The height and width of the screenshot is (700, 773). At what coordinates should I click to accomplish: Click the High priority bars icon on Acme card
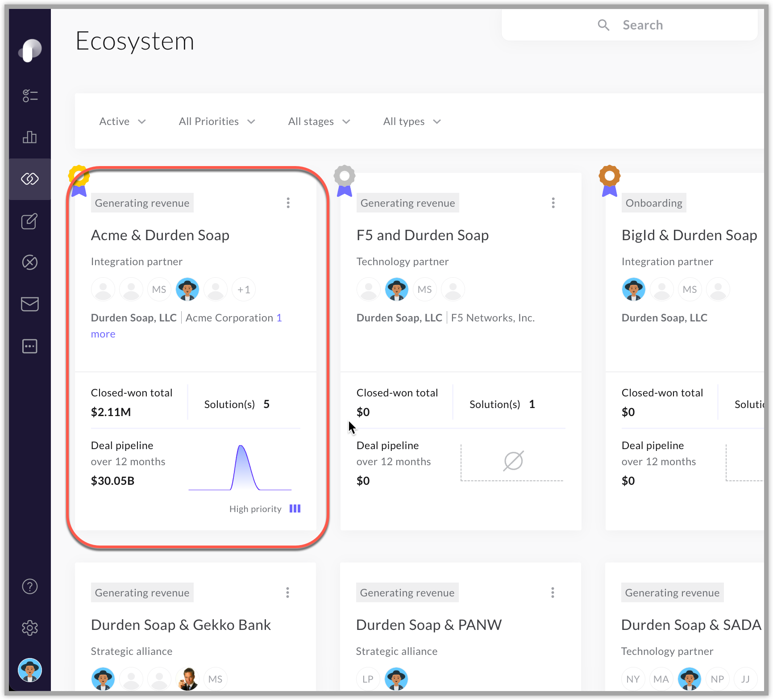[295, 508]
